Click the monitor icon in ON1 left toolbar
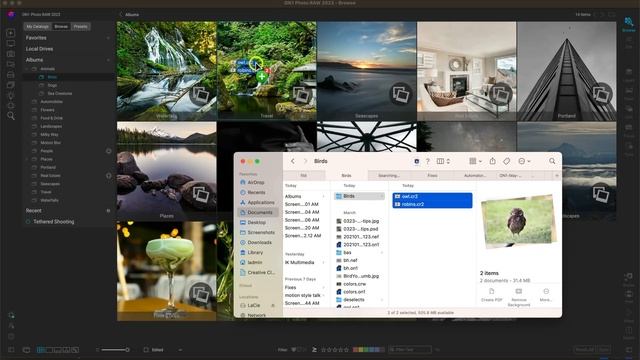This screenshot has height=360, width=640. [x=11, y=43]
